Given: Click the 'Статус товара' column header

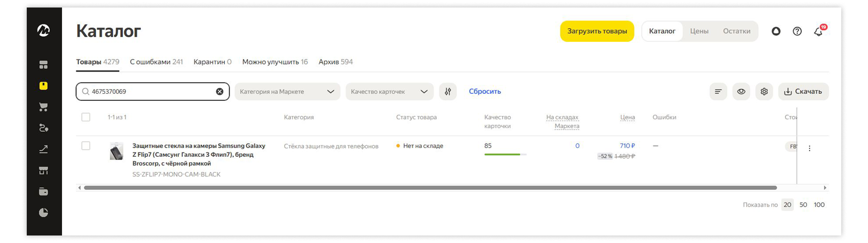Looking at the screenshot, I should coord(416,117).
